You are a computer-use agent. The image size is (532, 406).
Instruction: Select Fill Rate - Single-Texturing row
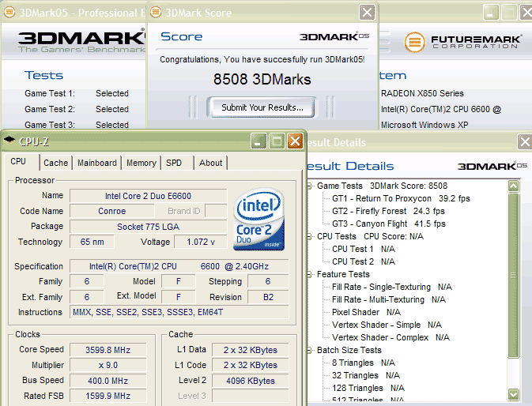(392, 287)
